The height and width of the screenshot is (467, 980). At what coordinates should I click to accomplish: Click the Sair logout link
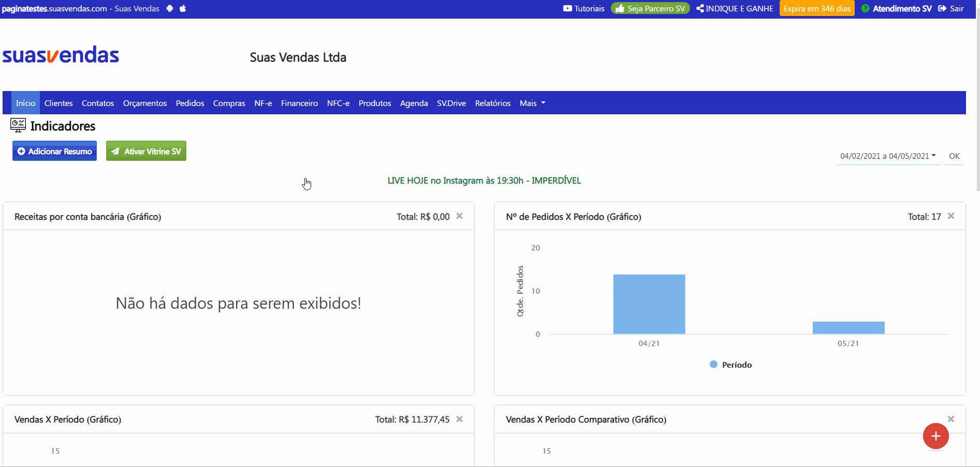(x=951, y=8)
